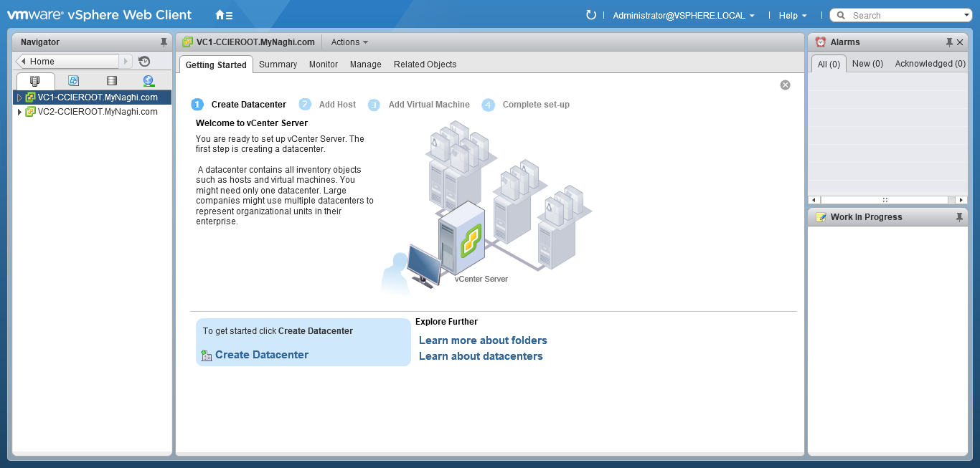Open the Home menu icon in header
Screen dimensions: 980x468
(x=223, y=15)
